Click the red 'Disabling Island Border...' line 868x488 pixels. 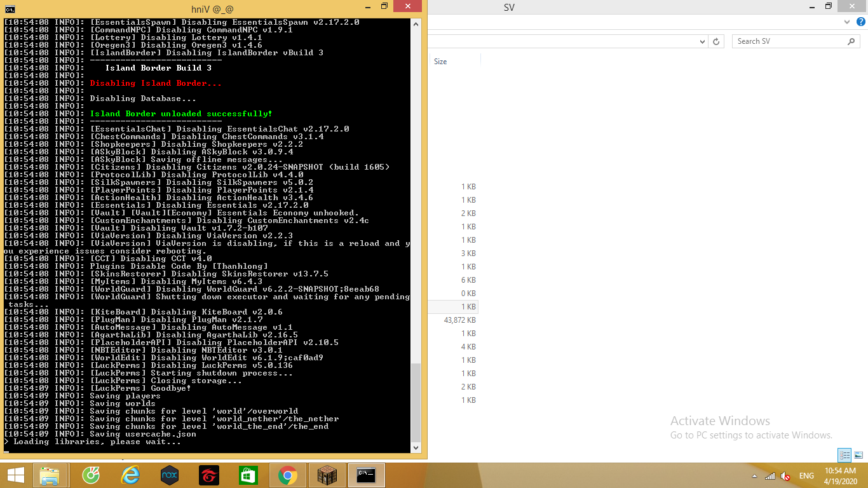click(156, 83)
